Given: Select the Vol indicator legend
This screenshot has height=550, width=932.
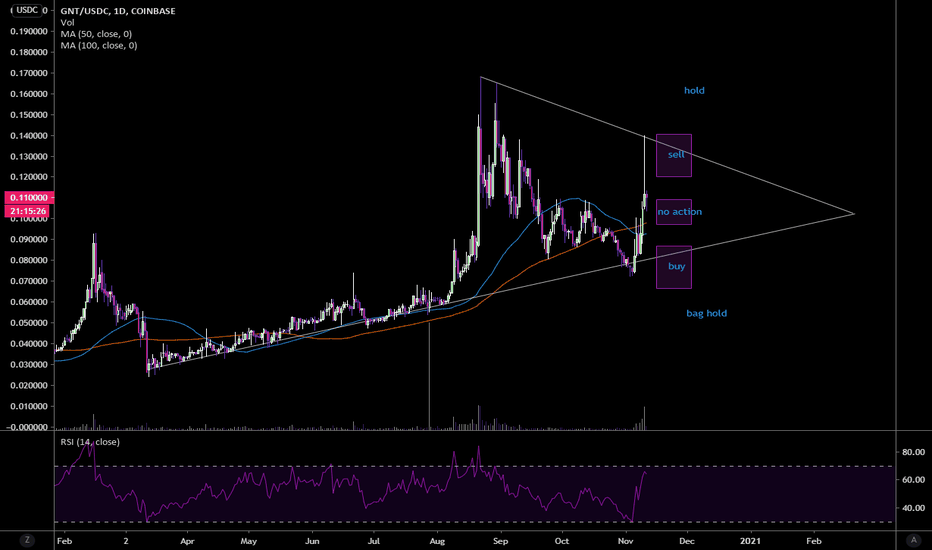Looking at the screenshot, I should [67, 23].
